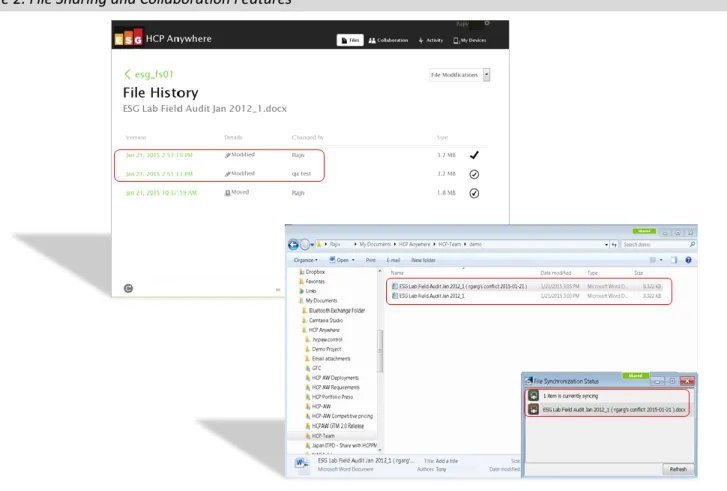This screenshot has width=727, height=491.
Task: Open the views options dropdown arrow
Action: click(661, 260)
